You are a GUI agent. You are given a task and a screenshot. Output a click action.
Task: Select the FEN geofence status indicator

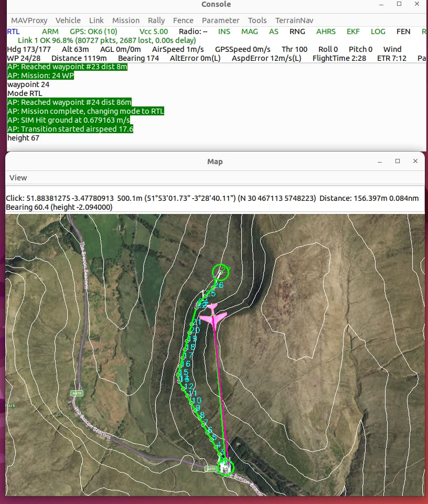click(x=403, y=31)
